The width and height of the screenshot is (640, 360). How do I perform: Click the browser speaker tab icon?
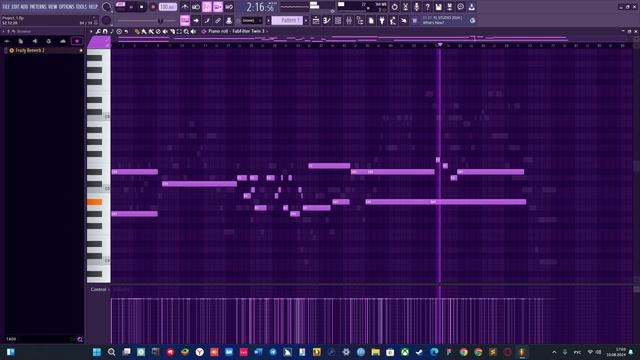[x=35, y=41]
